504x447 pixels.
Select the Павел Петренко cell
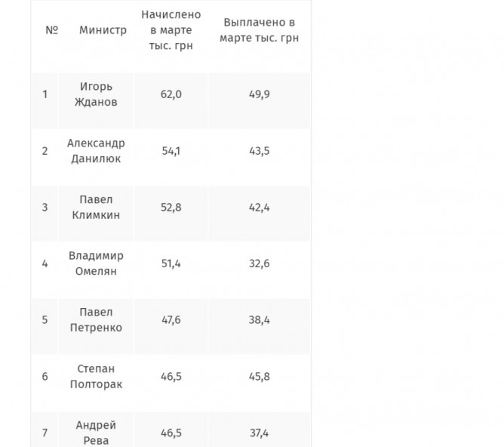pos(96,320)
